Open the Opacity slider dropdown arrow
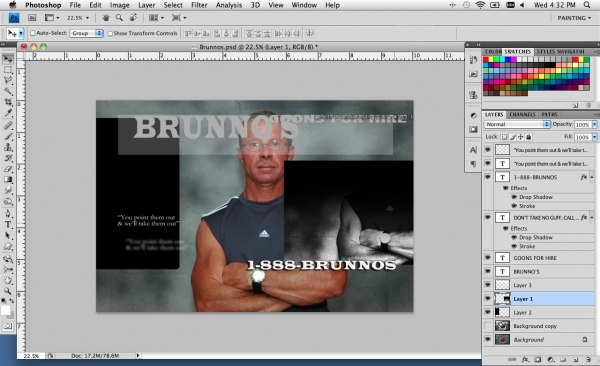Image resolution: width=600 pixels, height=366 pixels. [595, 124]
